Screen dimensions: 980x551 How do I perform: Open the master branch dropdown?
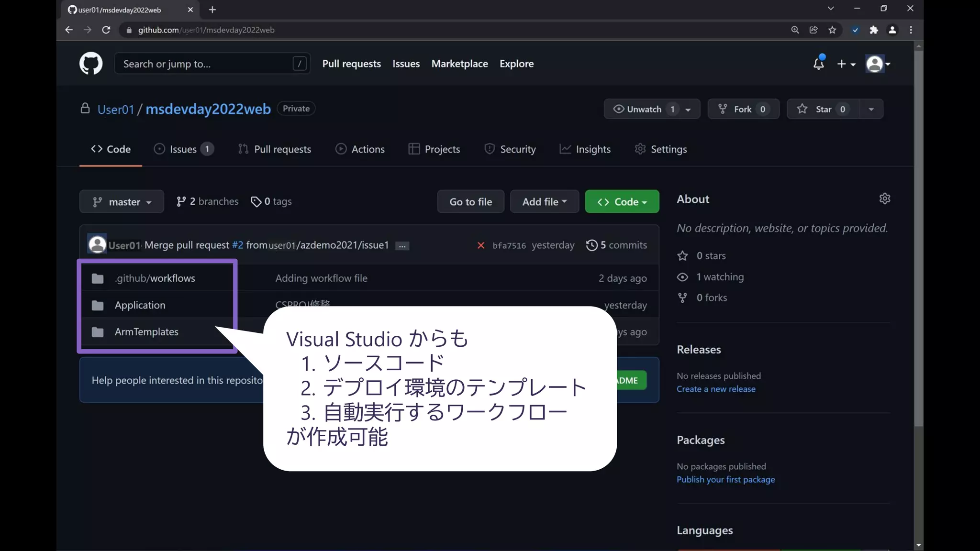coord(122,202)
